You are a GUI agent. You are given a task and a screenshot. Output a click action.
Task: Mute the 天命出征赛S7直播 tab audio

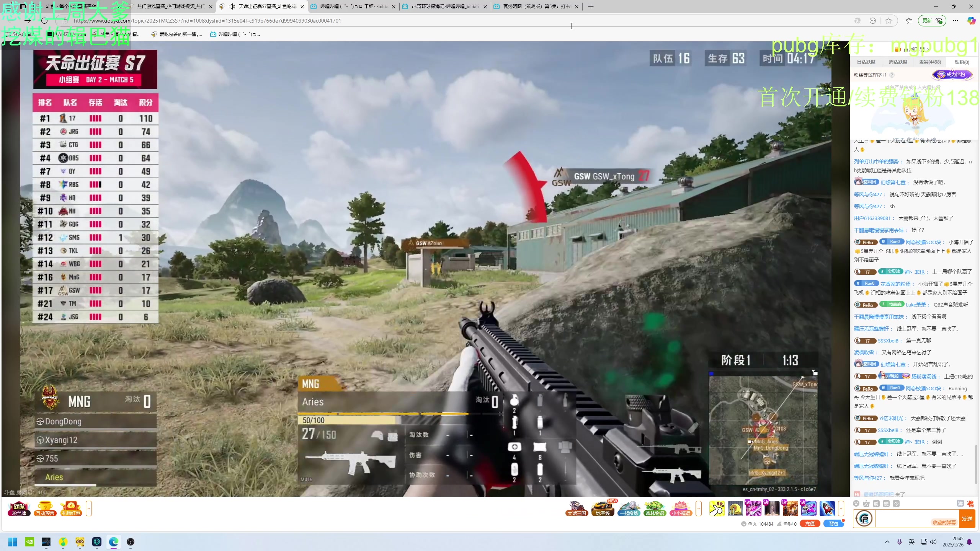click(x=232, y=7)
